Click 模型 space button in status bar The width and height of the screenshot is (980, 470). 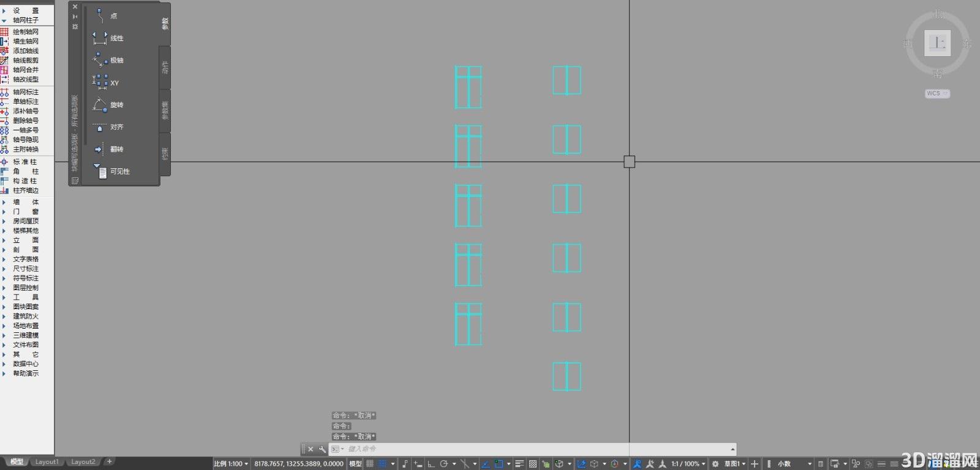click(355, 464)
